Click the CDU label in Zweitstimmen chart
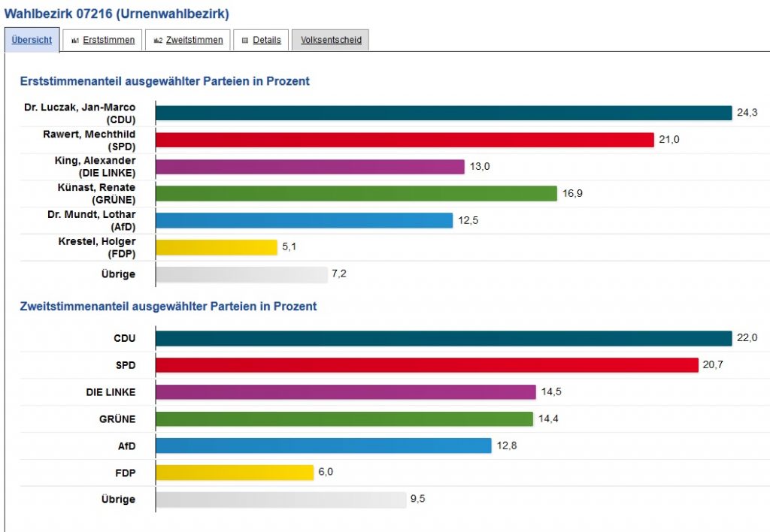Screen dimensions: 770x532 (x=125, y=338)
